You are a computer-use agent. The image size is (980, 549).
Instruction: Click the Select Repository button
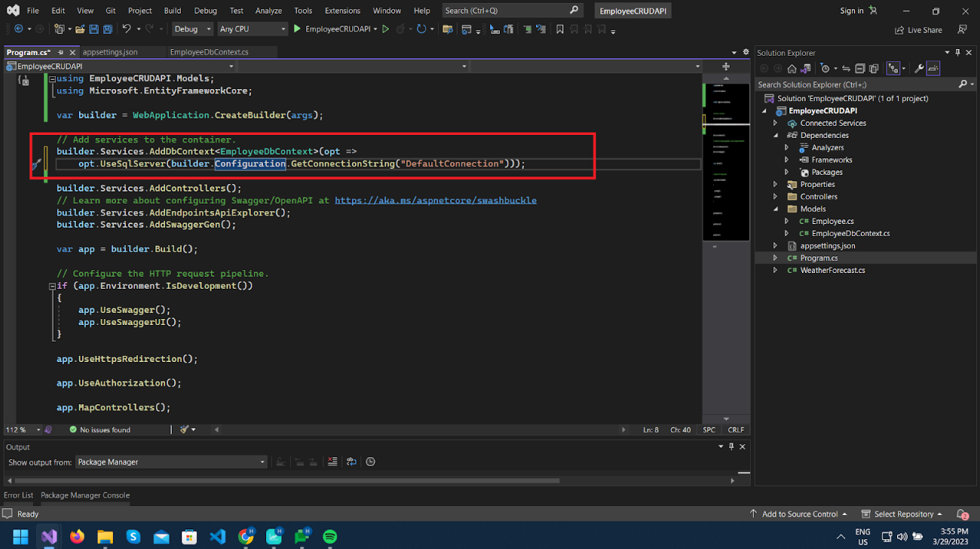(902, 514)
